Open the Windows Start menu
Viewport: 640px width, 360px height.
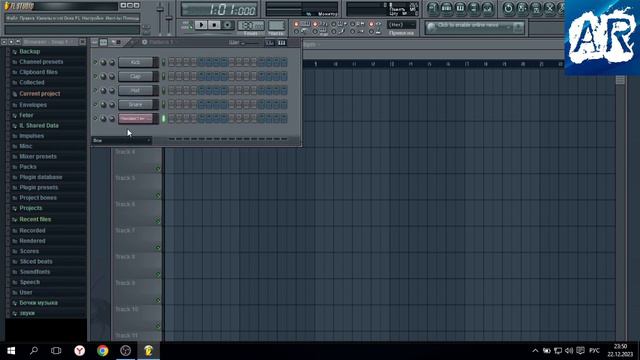pos(11,351)
